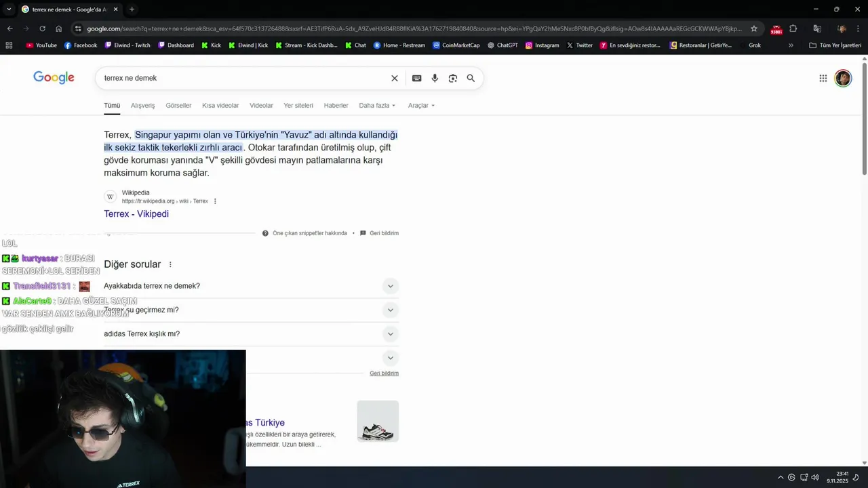
Task: Expand "Terrex su geçirmez mi?" question
Action: (251, 310)
